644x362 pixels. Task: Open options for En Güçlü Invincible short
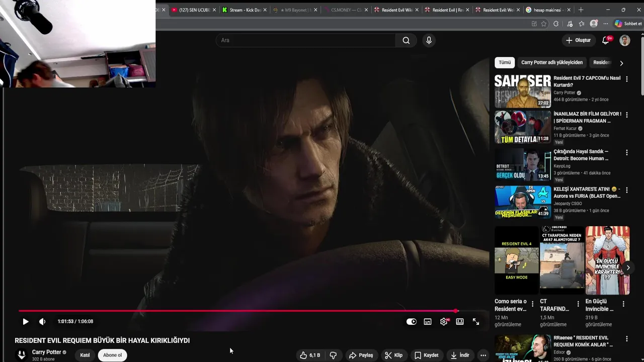pos(623,304)
